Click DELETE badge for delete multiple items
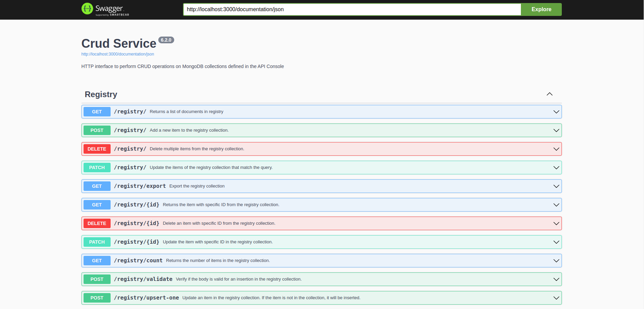The height and width of the screenshot is (309, 644). [97, 149]
